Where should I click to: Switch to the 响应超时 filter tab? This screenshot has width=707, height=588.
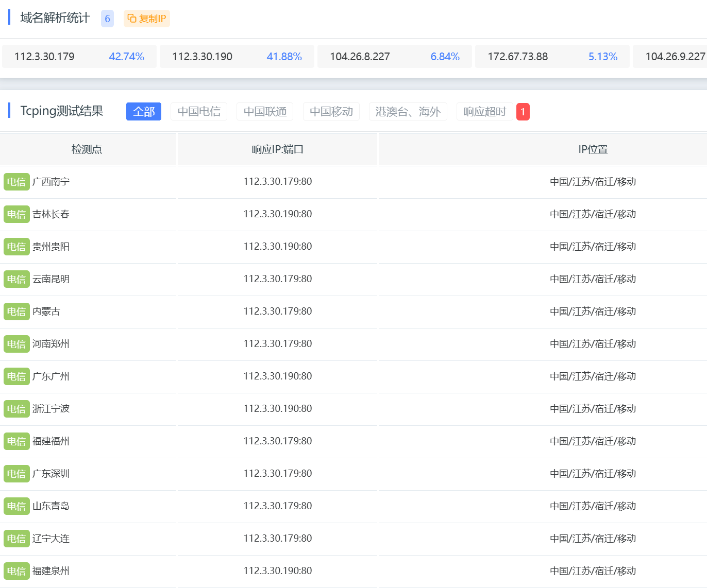point(485,112)
